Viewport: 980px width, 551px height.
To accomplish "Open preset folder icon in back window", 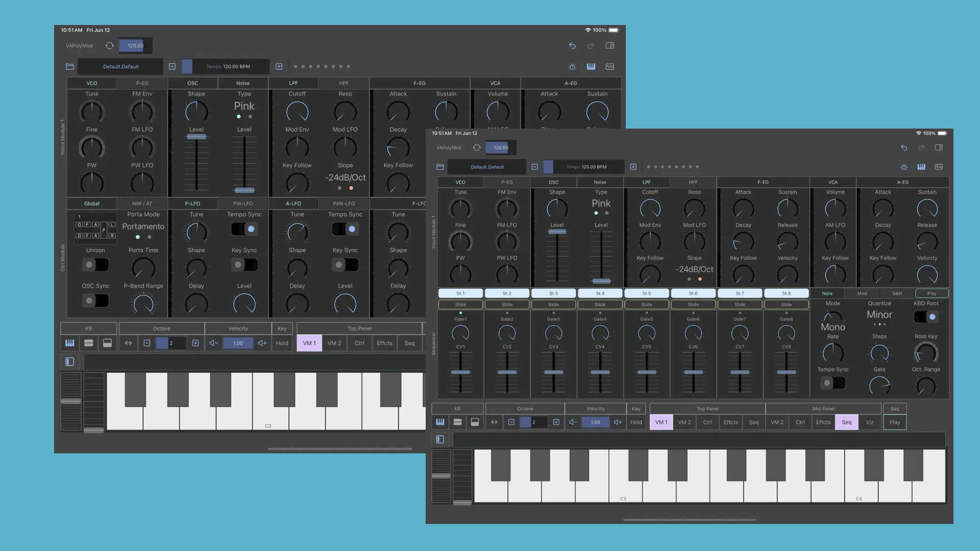I will pos(70,66).
